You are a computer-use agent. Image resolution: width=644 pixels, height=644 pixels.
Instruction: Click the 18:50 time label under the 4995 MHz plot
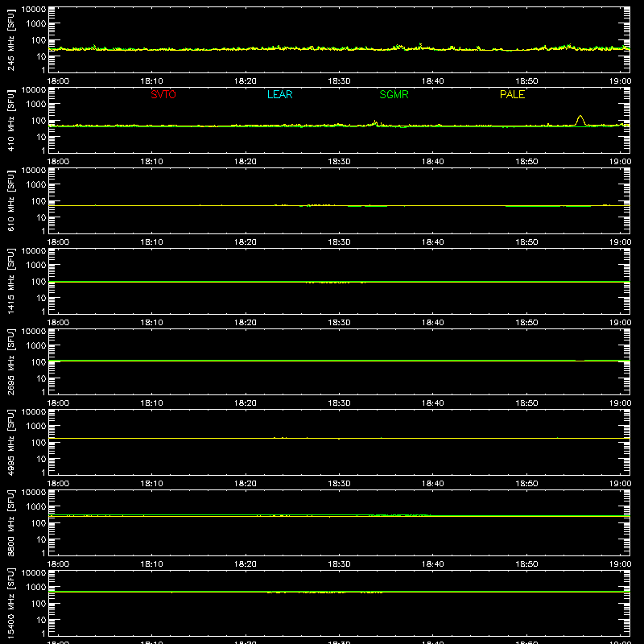[x=526, y=484]
